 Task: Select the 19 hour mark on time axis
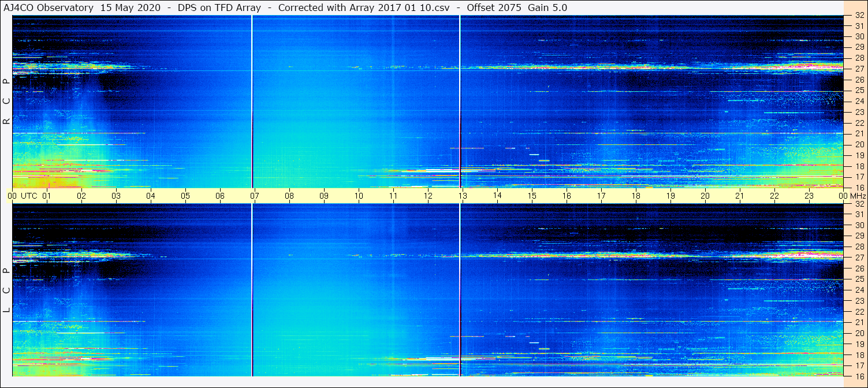(670, 196)
